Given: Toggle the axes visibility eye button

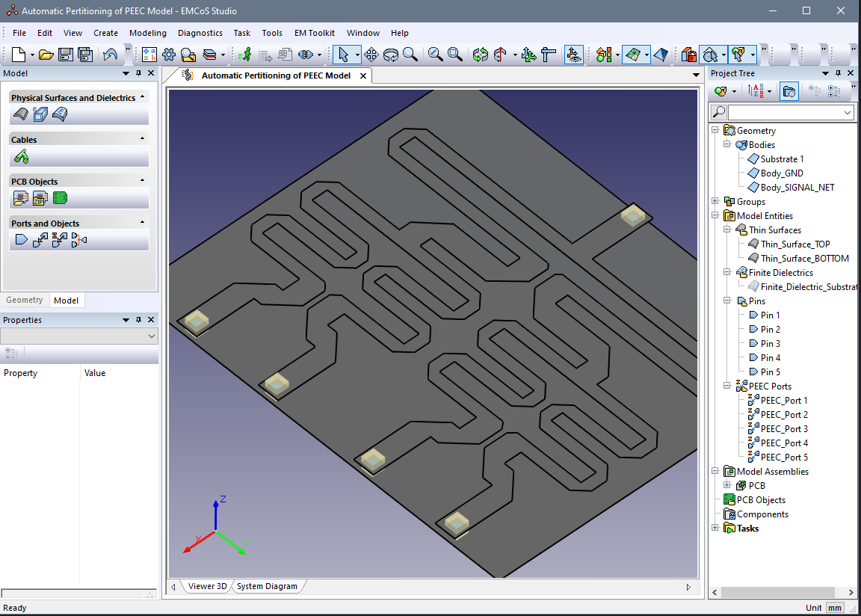Looking at the screenshot, I should (573, 55).
